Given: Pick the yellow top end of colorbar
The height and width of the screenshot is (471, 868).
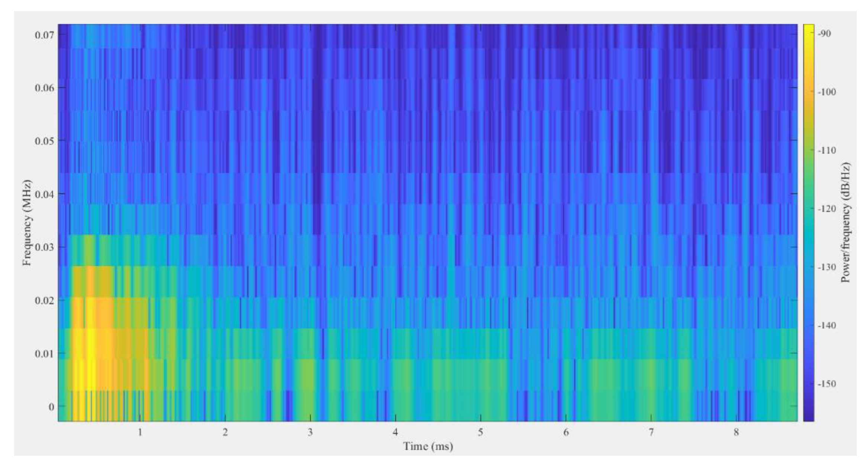Looking at the screenshot, I should 809,27.
